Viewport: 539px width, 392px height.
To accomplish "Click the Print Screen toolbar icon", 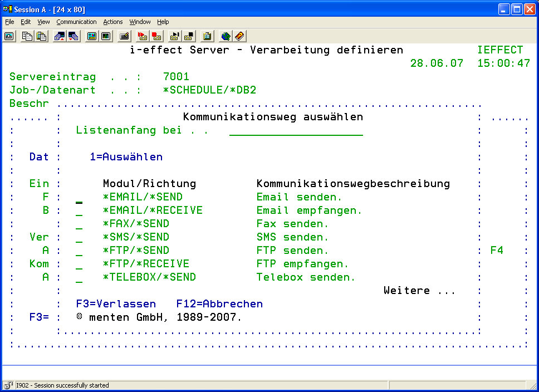I will [x=9, y=36].
